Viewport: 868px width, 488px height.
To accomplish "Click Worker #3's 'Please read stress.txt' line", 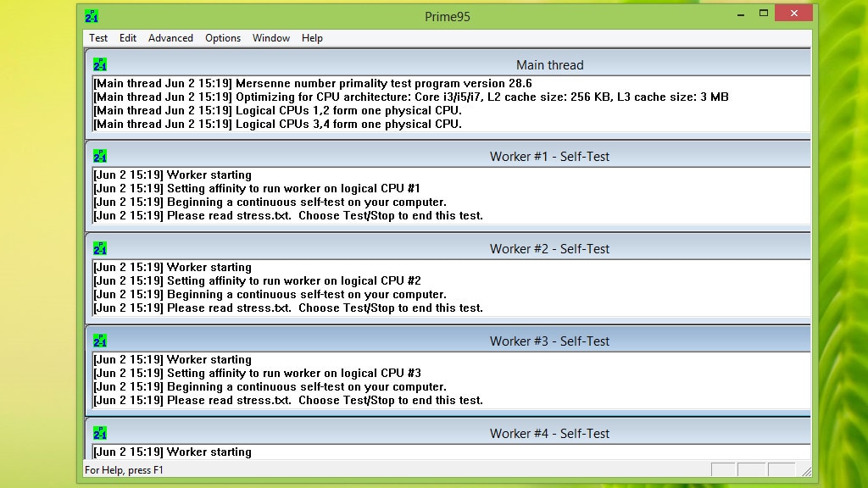I will [288, 400].
